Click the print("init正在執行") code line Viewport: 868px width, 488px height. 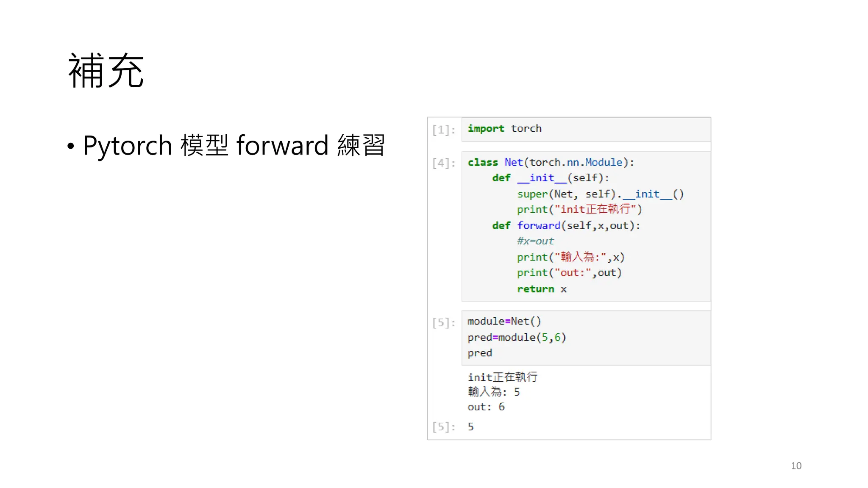coord(579,209)
